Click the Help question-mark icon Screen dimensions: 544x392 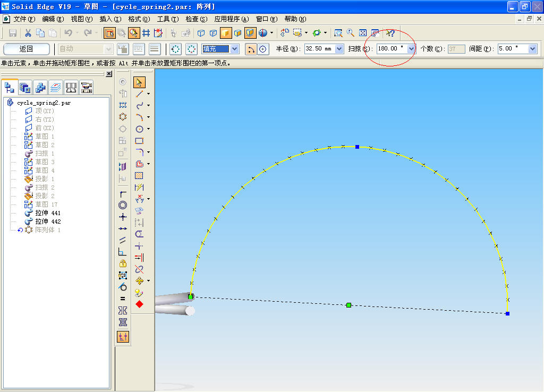tap(390, 33)
